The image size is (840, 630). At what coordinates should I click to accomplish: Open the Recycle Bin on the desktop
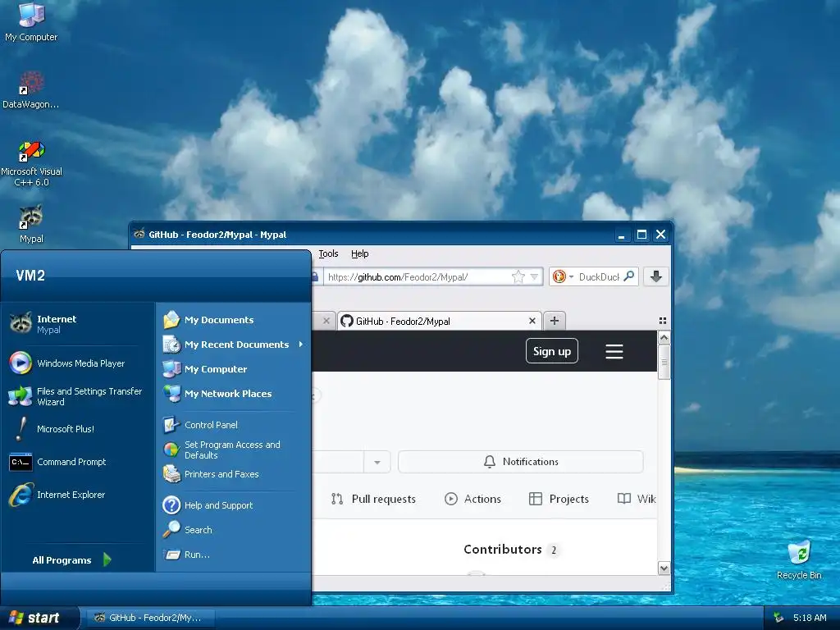pos(799,559)
